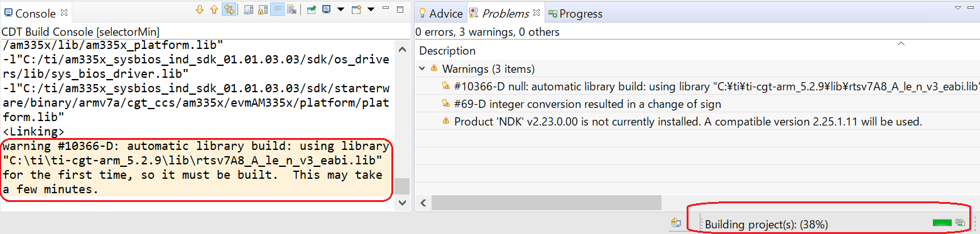Click the <Linking> line in console
This screenshot has height=234, width=980.
tap(33, 132)
